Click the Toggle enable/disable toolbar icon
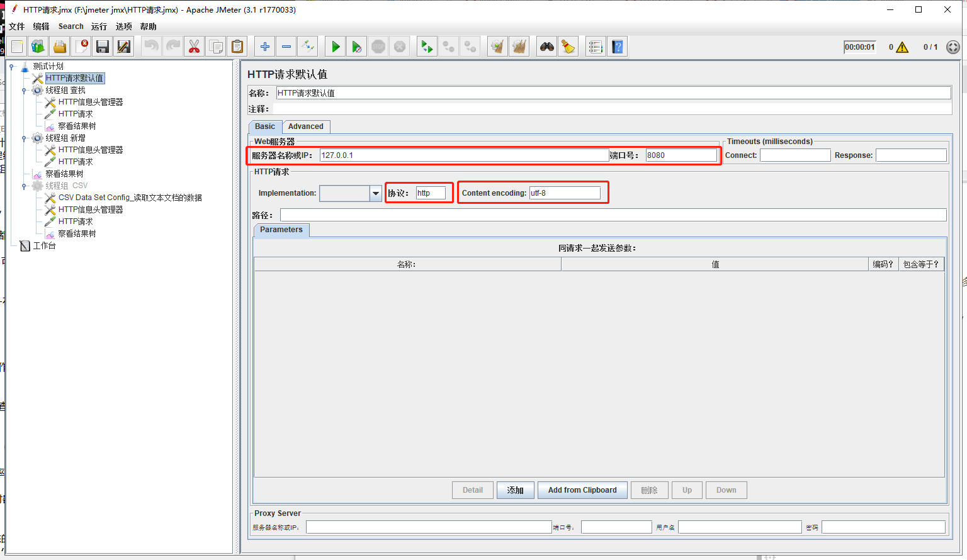This screenshot has height=560, width=967. coord(308,47)
